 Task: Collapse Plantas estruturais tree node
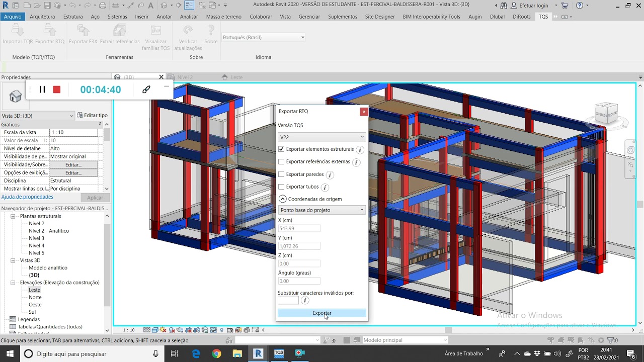click(x=13, y=216)
